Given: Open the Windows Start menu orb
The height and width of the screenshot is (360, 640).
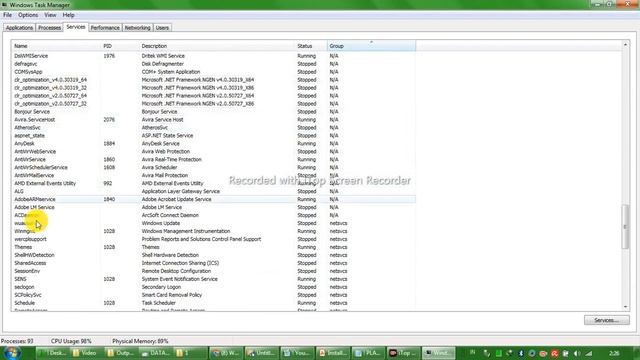Looking at the screenshot, I should point(11,353).
